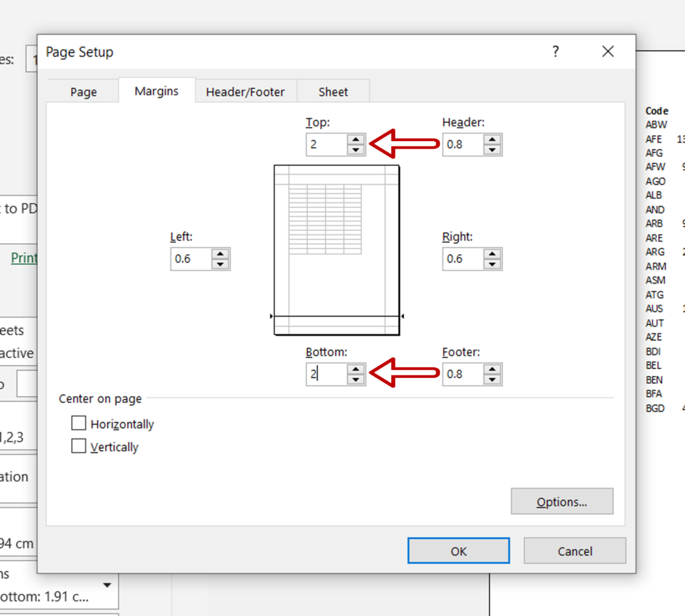
Task: Open the Header/Footer tab
Action: (x=246, y=92)
